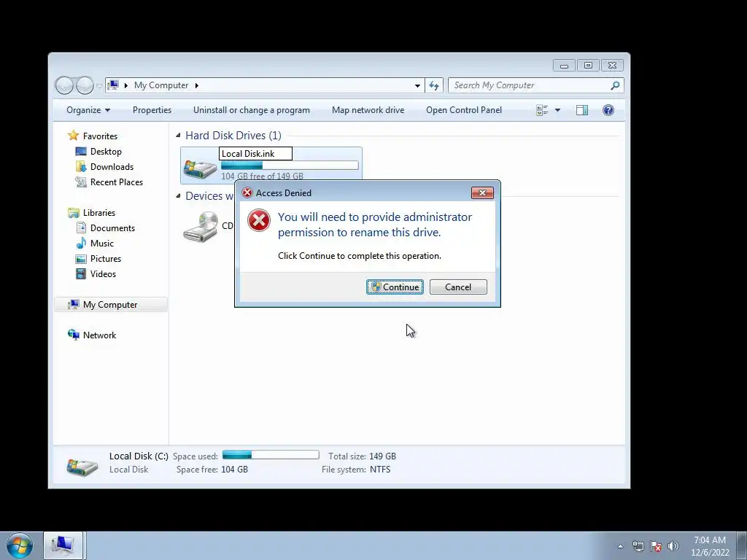The height and width of the screenshot is (560, 747).
Task: Click My Computer in the address bar
Action: [161, 85]
